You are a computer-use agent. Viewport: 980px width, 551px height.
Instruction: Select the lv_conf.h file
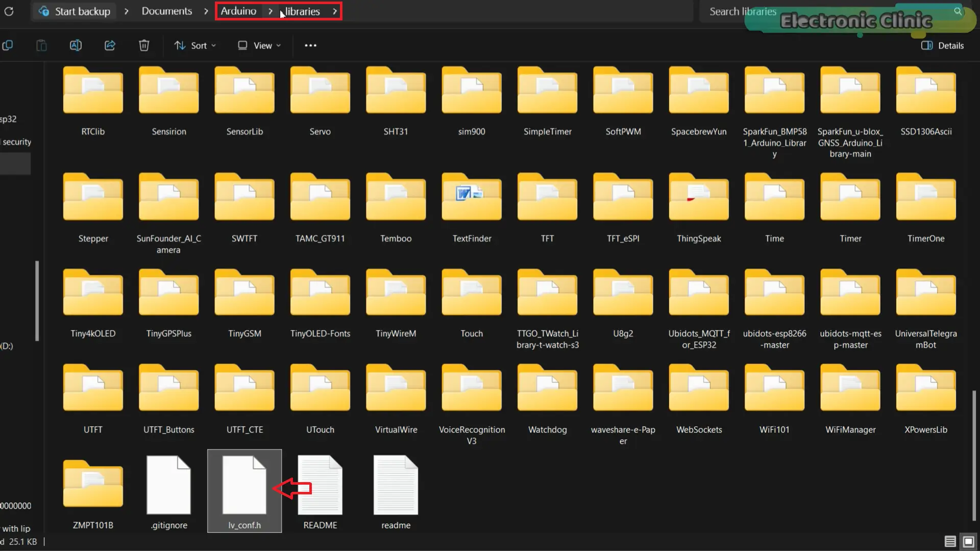point(244,491)
